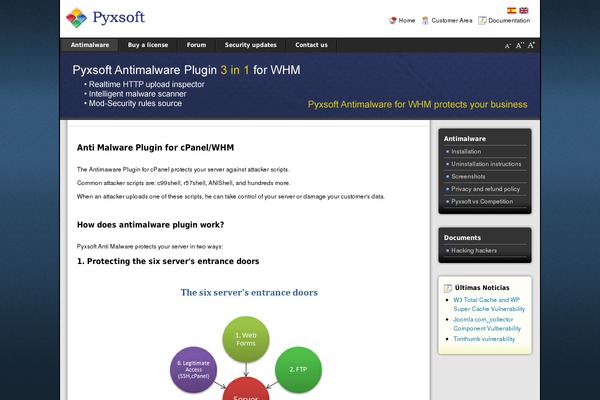
Task: Open the Home link
Action: tap(407, 20)
